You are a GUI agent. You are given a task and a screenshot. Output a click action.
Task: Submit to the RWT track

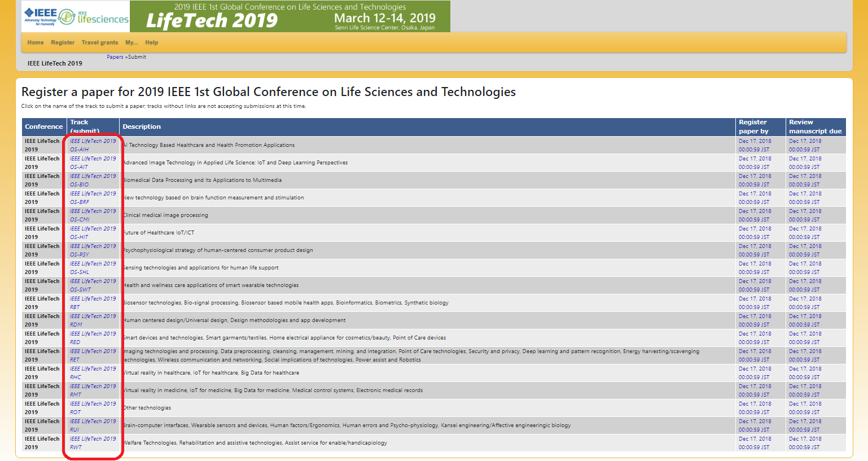pyautogui.click(x=93, y=443)
